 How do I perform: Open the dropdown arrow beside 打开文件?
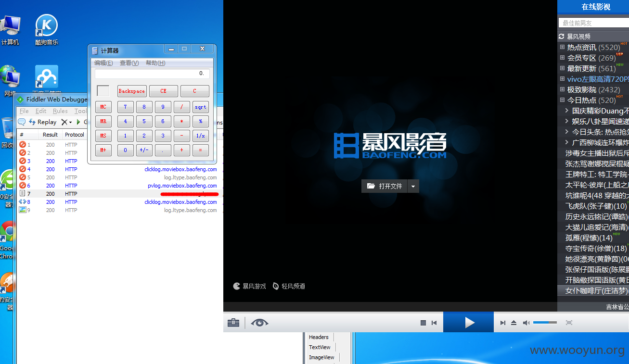point(413,186)
